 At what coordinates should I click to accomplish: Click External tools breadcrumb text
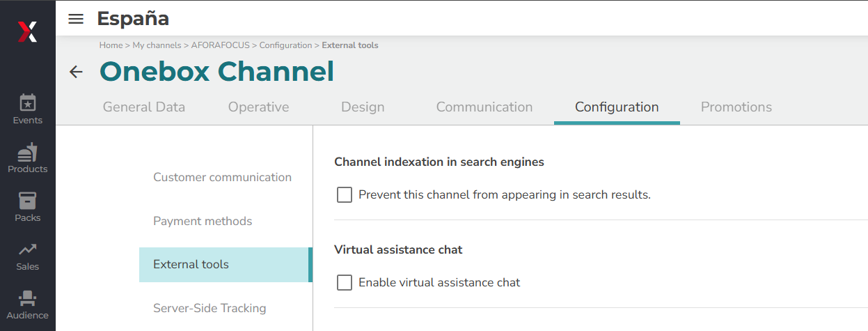(x=350, y=45)
